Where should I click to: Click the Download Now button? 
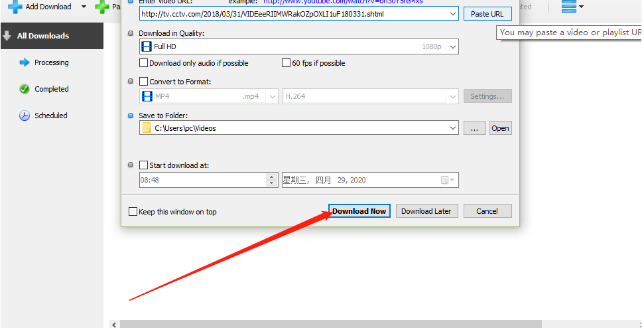coord(359,211)
